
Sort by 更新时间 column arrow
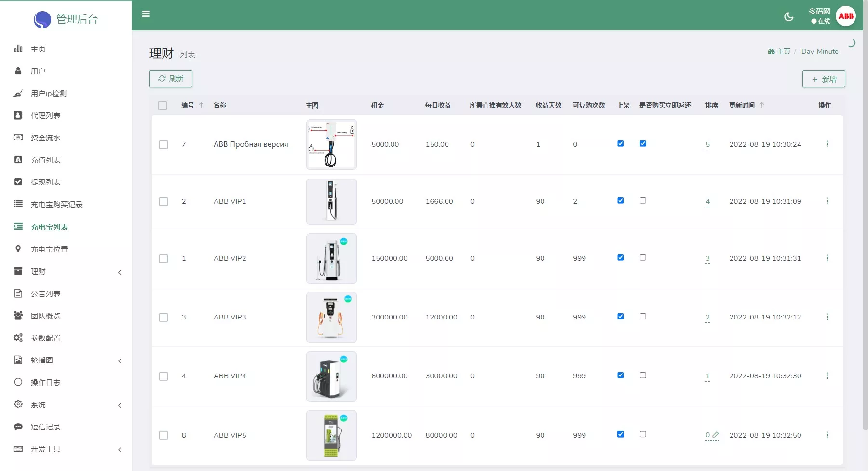(x=762, y=105)
